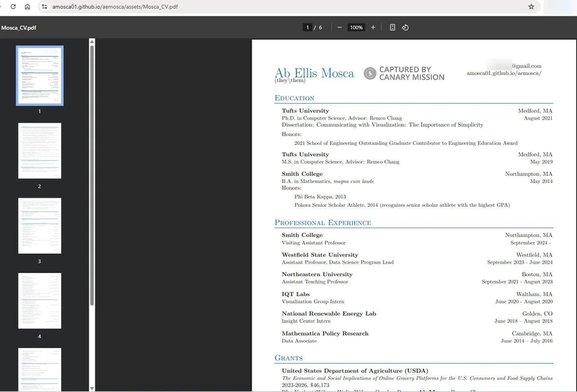Click 'September 2023 - June 2024' date
Screen dimensions: 577x392
519,262
